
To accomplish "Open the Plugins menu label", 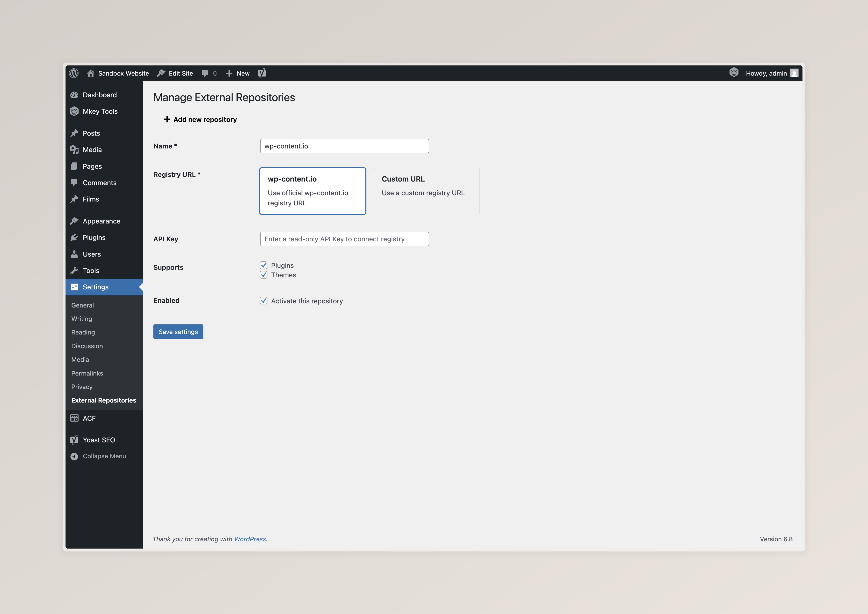I will coord(94,237).
